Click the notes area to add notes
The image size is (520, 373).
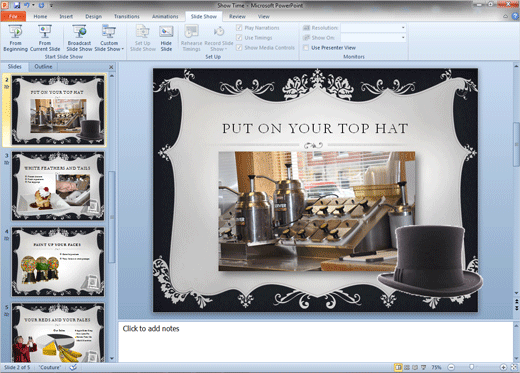point(315,341)
